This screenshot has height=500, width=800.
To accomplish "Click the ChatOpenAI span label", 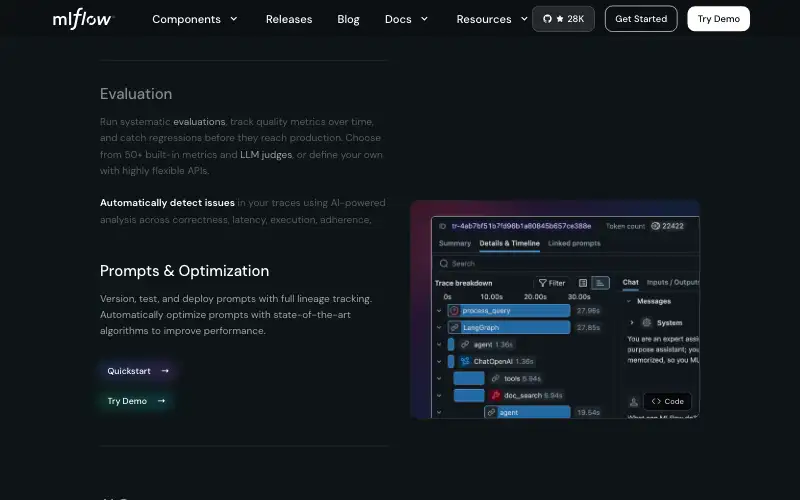I will point(492,361).
